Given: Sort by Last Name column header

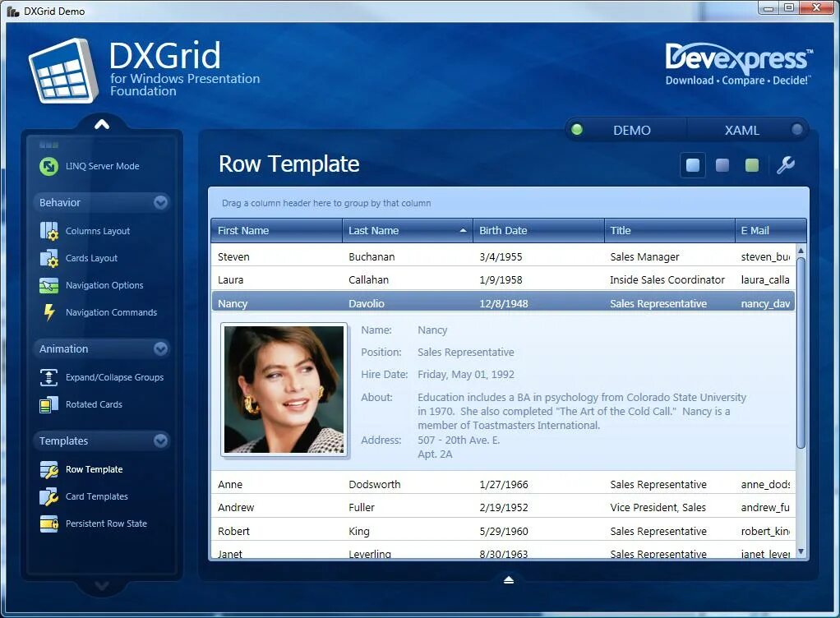Looking at the screenshot, I should [408, 231].
